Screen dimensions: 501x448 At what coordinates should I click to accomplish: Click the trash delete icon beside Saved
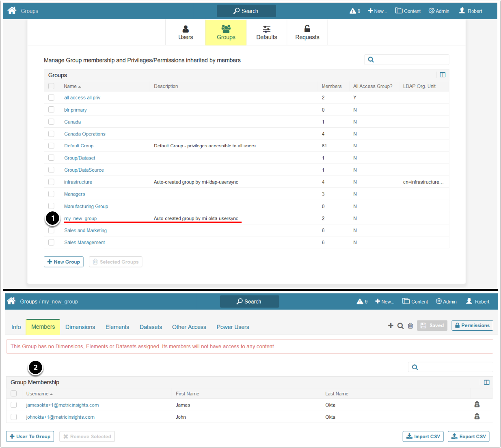pyautogui.click(x=410, y=325)
